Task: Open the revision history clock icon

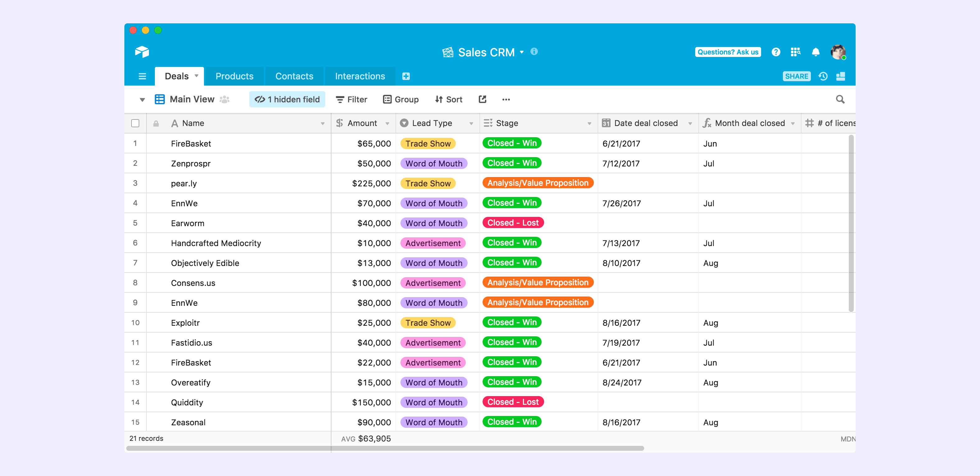Action: coord(823,76)
